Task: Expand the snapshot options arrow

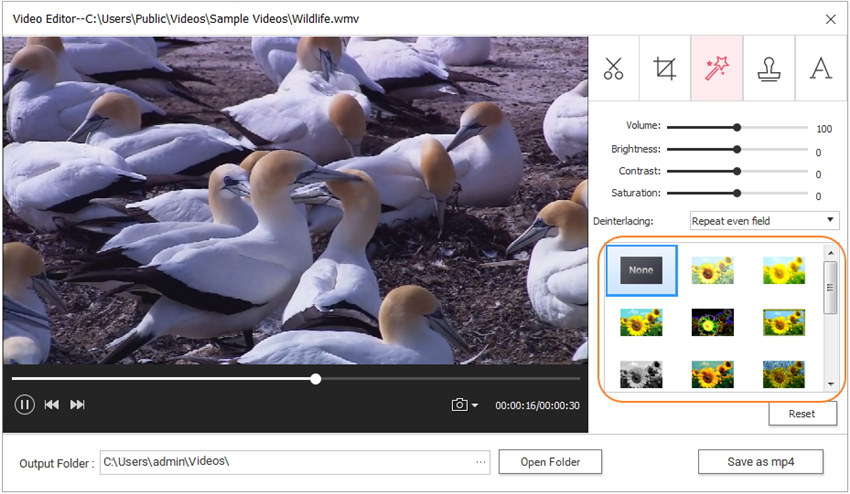Action: point(475,406)
